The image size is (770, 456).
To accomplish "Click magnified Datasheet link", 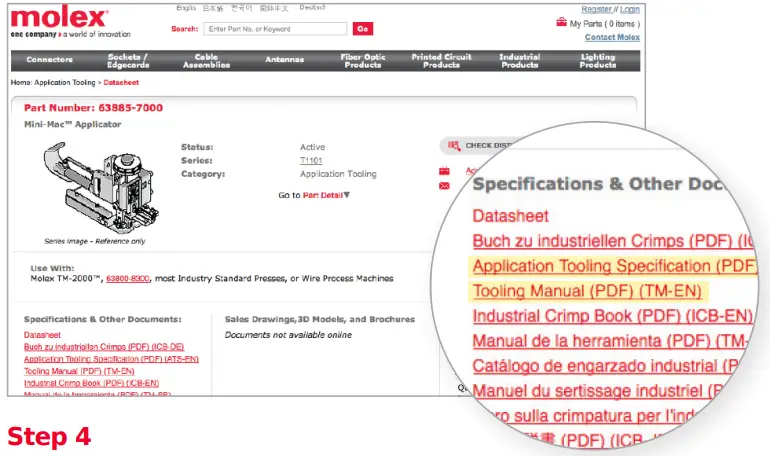I will point(511,215).
